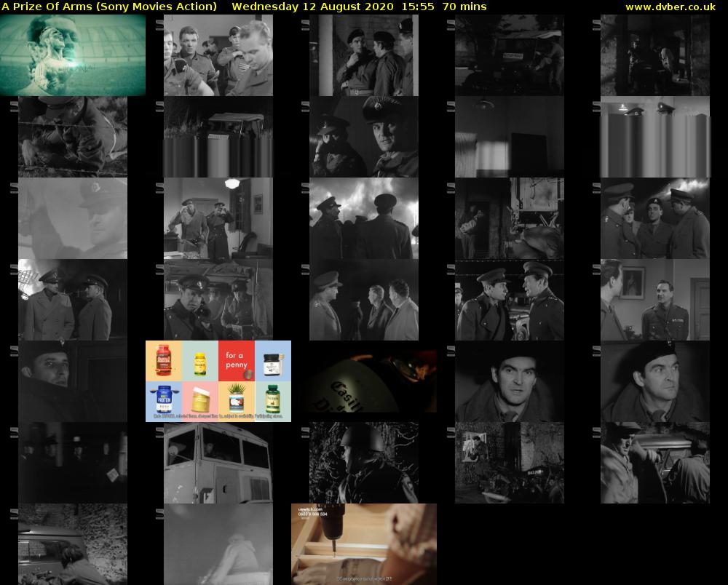Select silhouetted soldiers against fiery sky frame
Screen dimensions: 728x585
click(x=364, y=218)
